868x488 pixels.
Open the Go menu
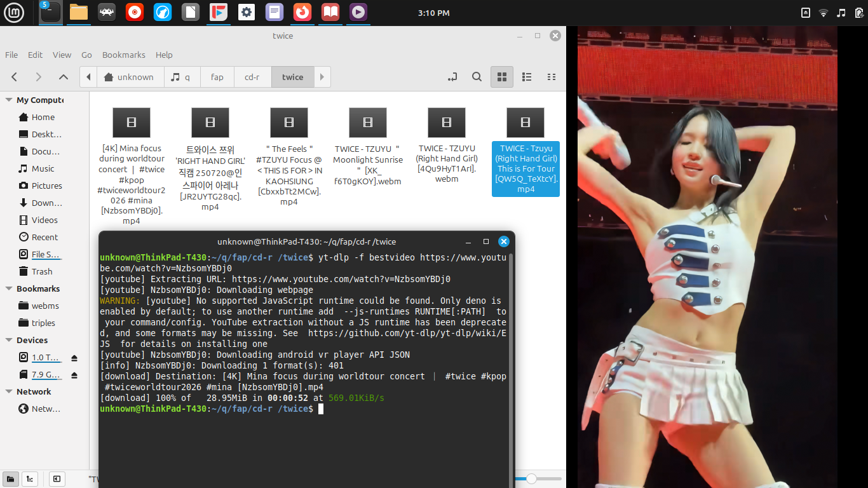pos(87,55)
